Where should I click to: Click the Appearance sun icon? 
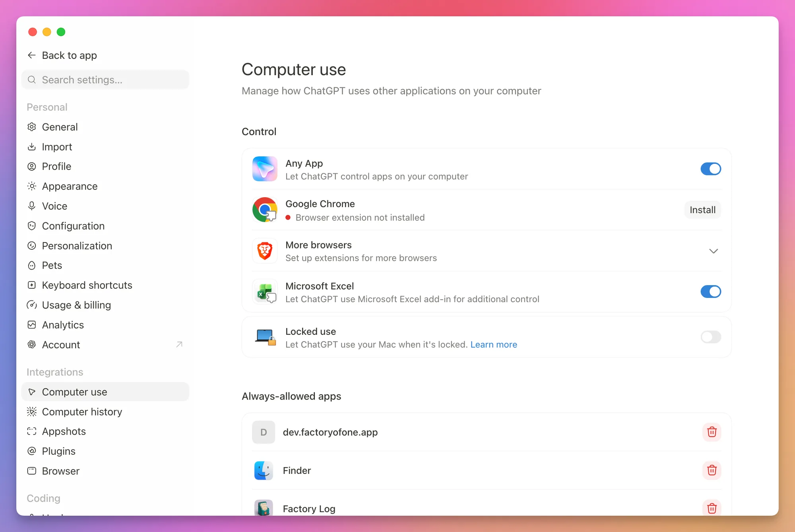(x=32, y=186)
